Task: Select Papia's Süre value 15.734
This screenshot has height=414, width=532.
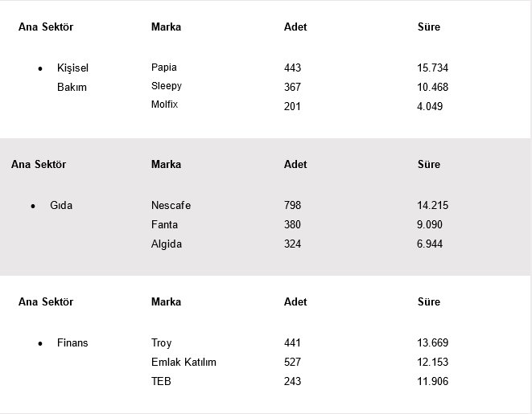Action: pos(432,68)
